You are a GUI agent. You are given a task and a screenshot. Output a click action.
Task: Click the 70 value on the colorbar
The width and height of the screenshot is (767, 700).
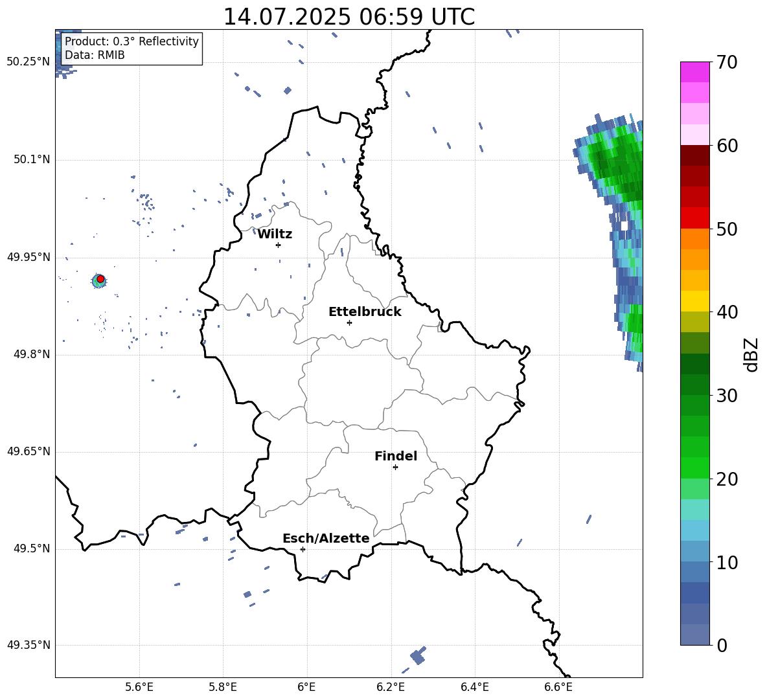(727, 62)
